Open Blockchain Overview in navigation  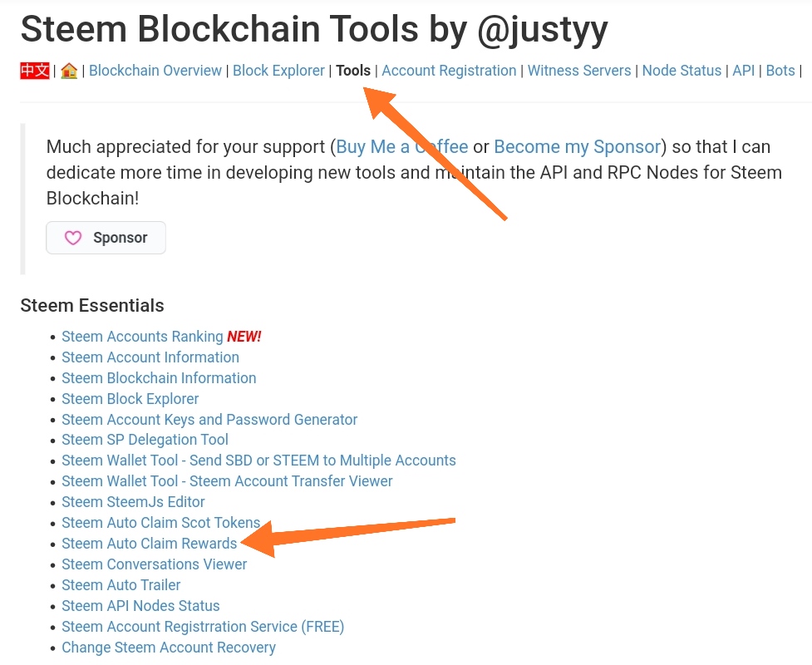(x=155, y=71)
